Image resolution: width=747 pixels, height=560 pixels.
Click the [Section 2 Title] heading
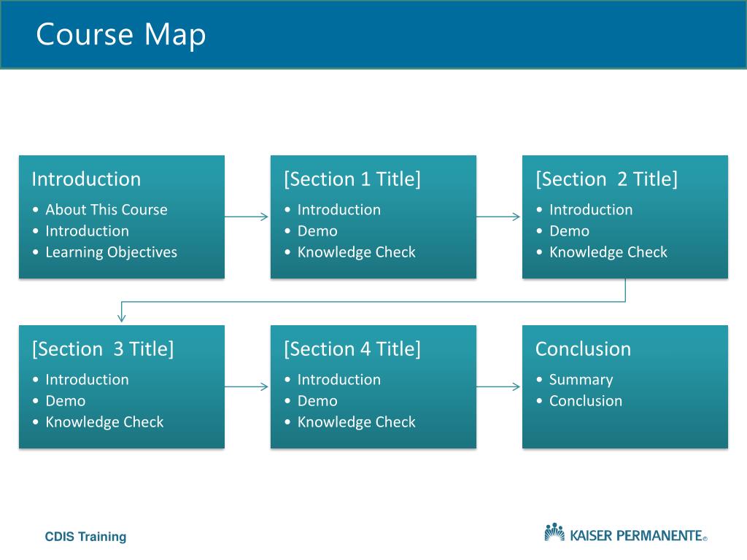click(x=606, y=179)
